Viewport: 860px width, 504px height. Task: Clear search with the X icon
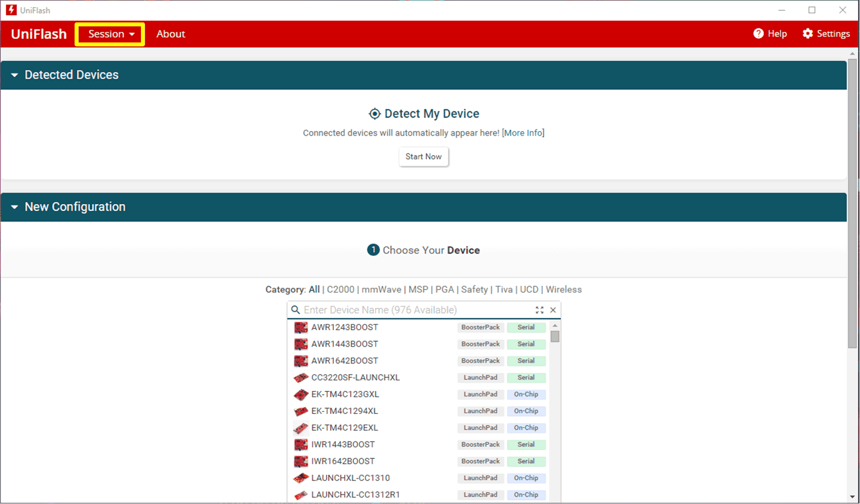(x=553, y=310)
